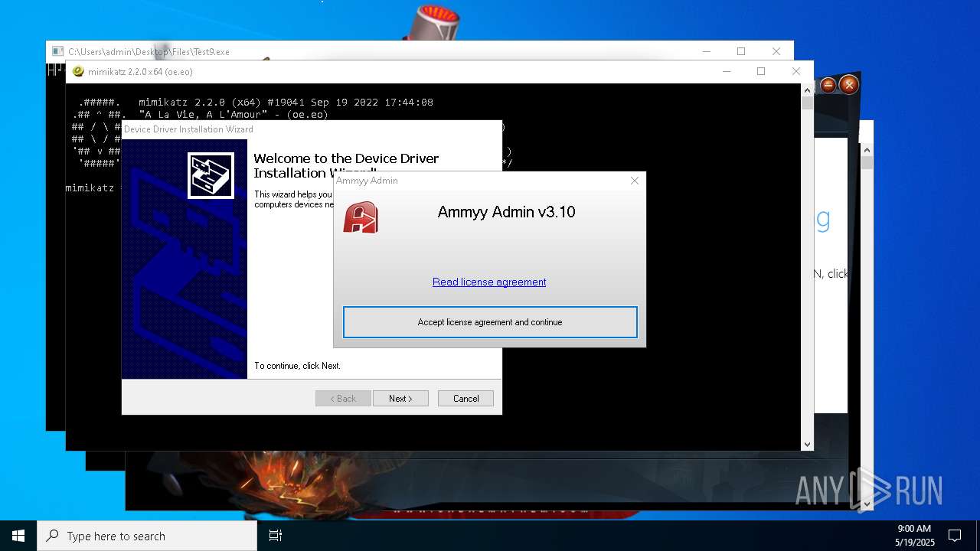Open the notification center icon

tap(955, 536)
